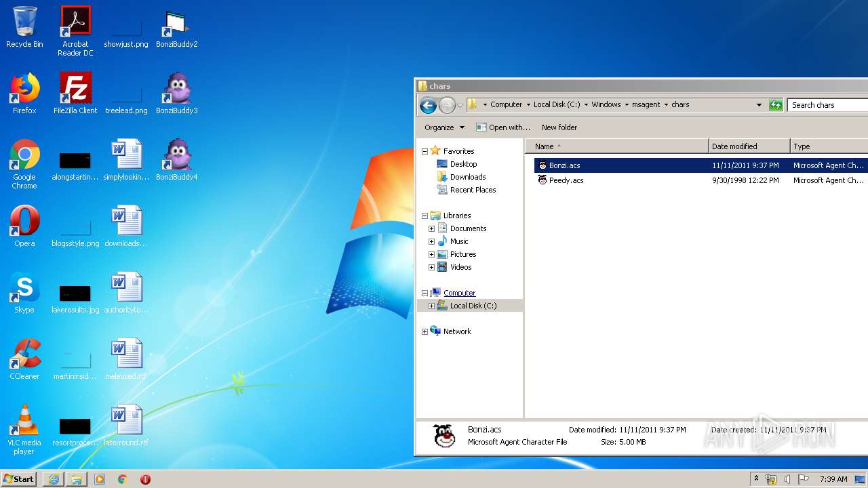
Task: Select the Bonzi.acs file row
Action: (701, 165)
